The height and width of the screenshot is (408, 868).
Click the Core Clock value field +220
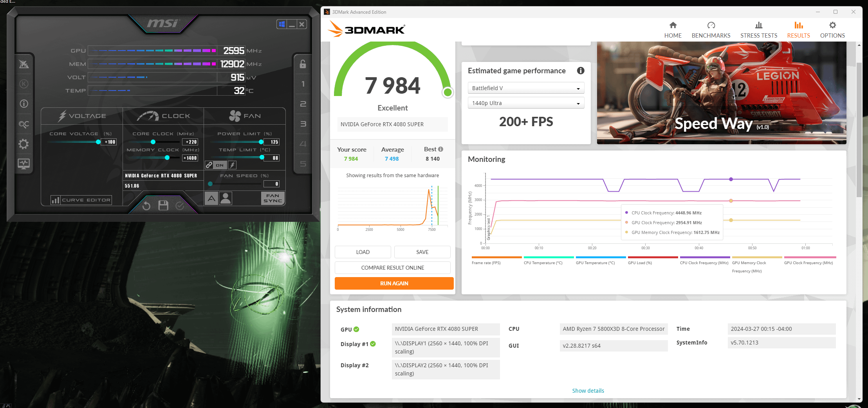pyautogui.click(x=190, y=142)
